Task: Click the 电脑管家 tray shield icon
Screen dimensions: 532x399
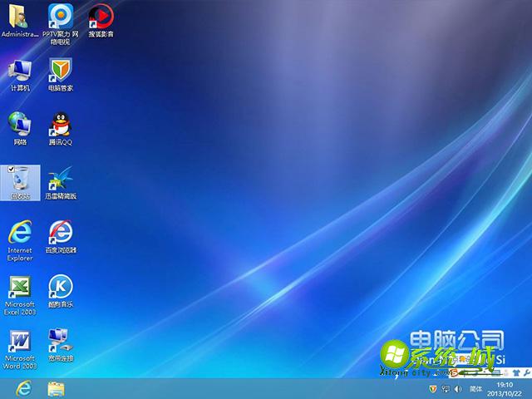Action: pyautogui.click(x=432, y=389)
